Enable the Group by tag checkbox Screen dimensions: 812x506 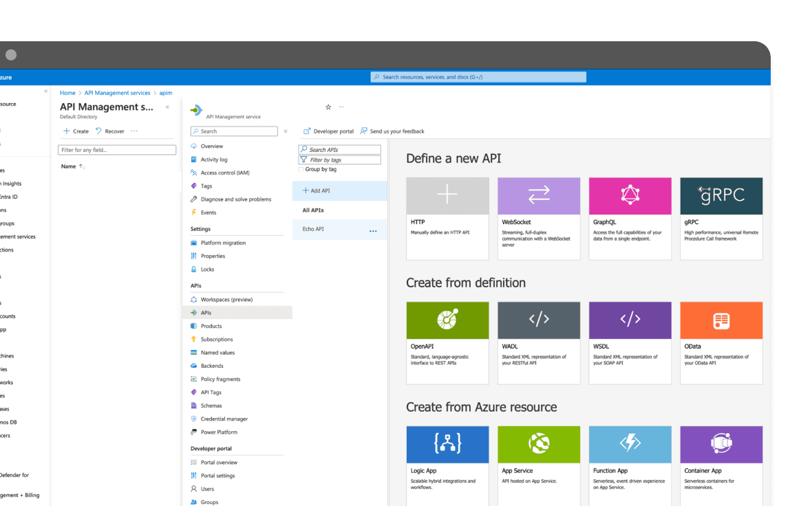pyautogui.click(x=302, y=169)
